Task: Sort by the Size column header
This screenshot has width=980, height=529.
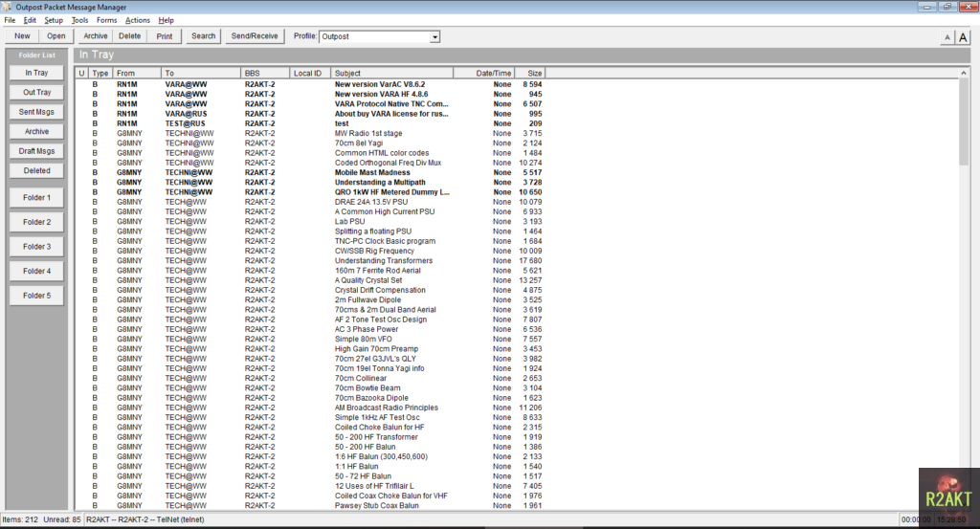Action: [x=530, y=73]
